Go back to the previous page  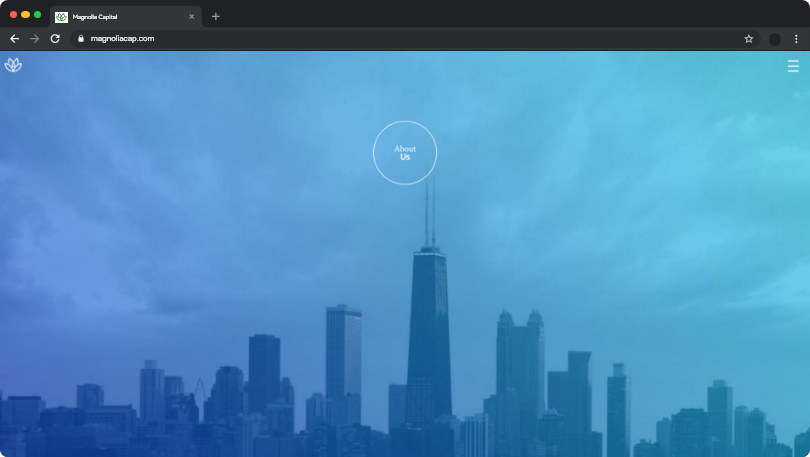click(x=14, y=39)
